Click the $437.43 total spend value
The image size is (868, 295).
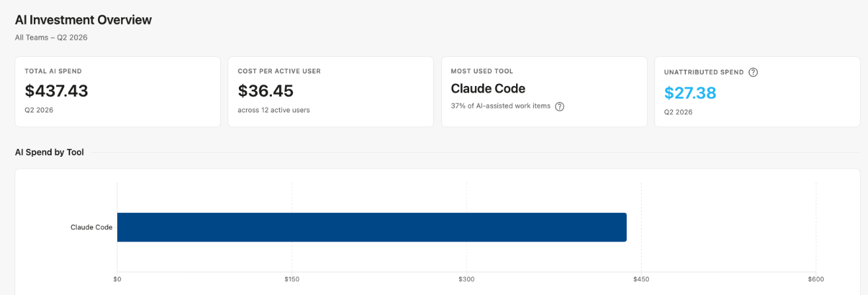[x=56, y=91]
